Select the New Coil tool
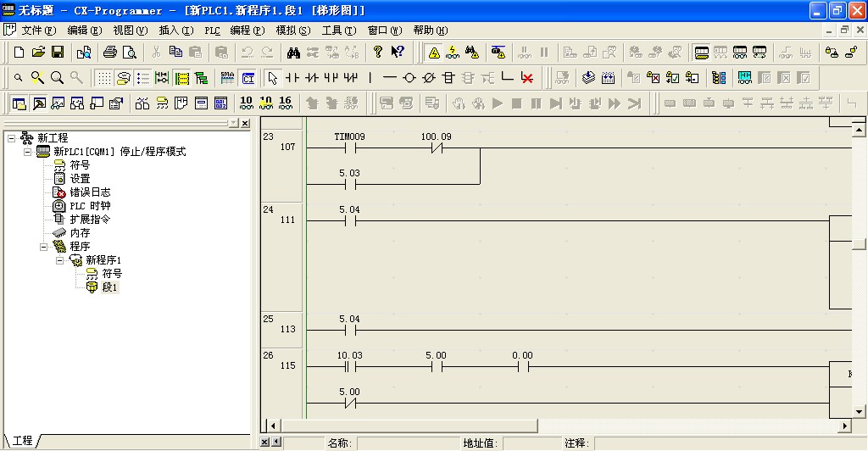 [x=409, y=78]
